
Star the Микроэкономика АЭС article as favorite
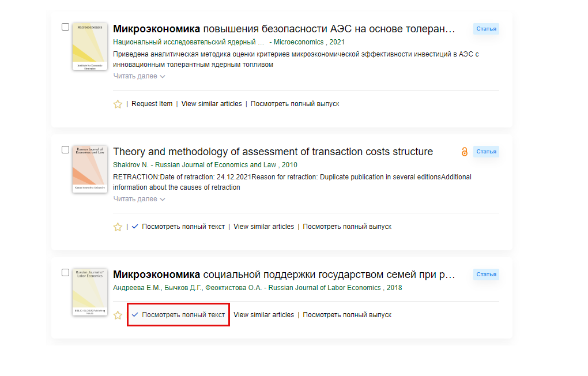[118, 104]
